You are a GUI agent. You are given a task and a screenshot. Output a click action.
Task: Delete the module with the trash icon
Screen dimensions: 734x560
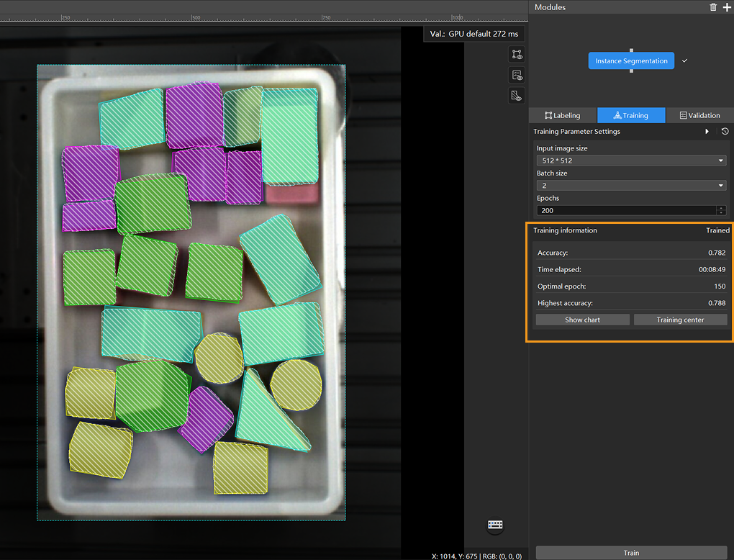713,7
